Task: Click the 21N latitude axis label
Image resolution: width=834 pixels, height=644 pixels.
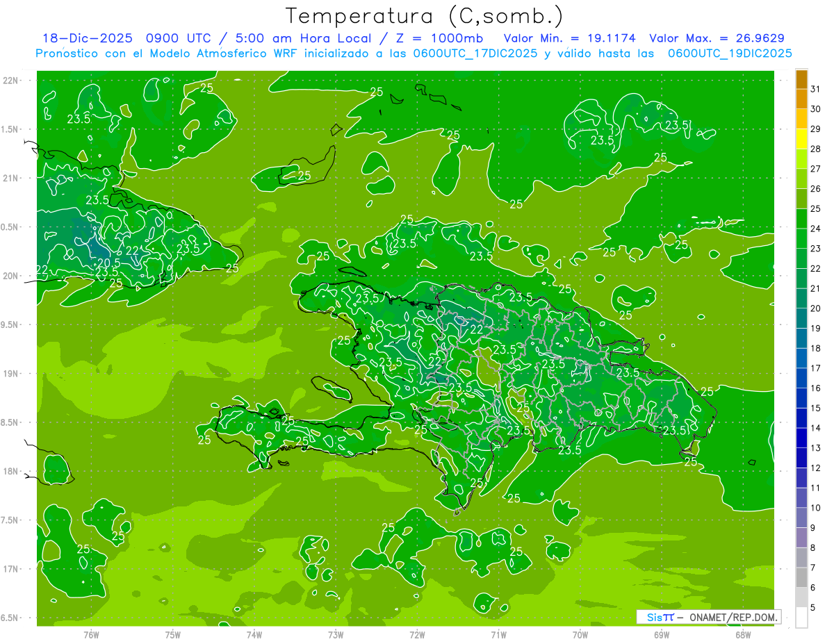Action: pos(12,178)
